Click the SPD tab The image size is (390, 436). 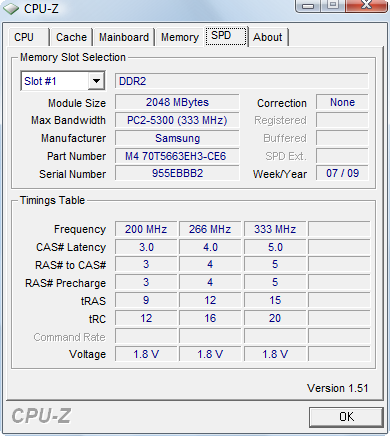[x=226, y=36]
